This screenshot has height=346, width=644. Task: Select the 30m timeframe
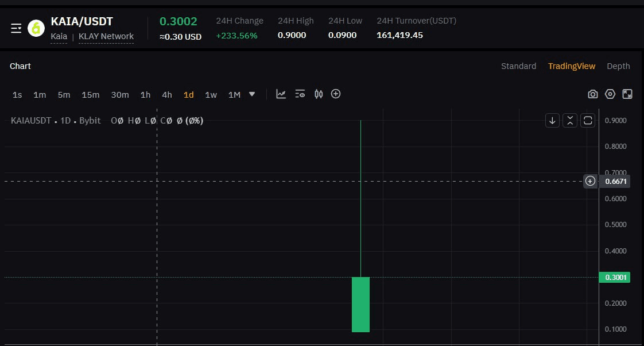pos(120,95)
